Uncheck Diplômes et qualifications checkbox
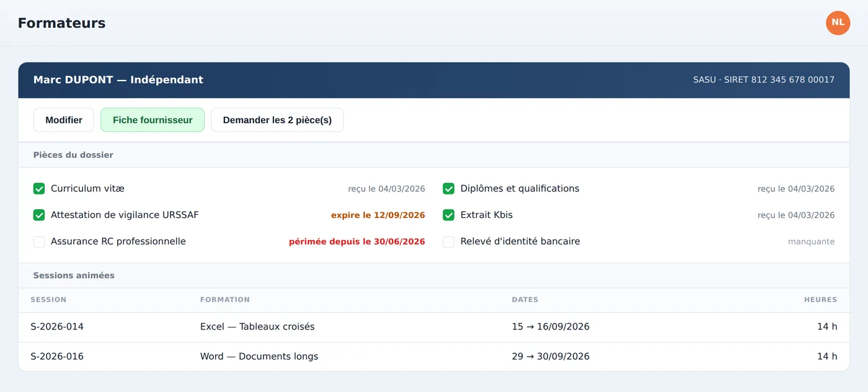The image size is (868, 392). pyautogui.click(x=448, y=189)
